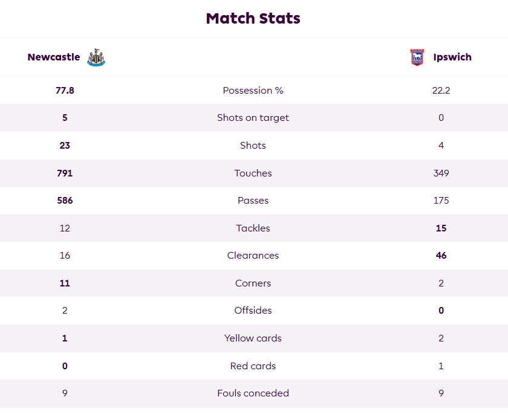
Task: Select the Touches stat label
Action: [x=253, y=173]
